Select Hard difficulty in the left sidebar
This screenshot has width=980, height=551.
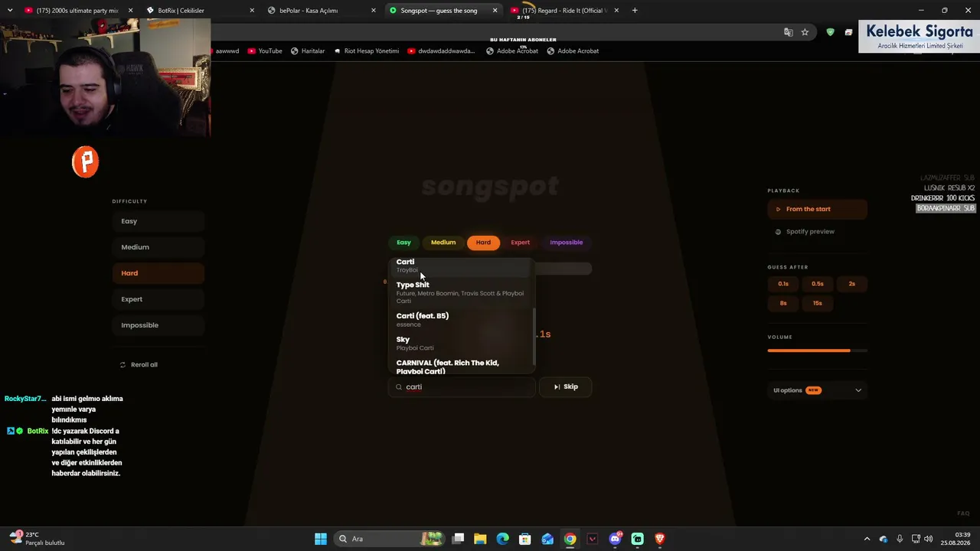tap(158, 273)
